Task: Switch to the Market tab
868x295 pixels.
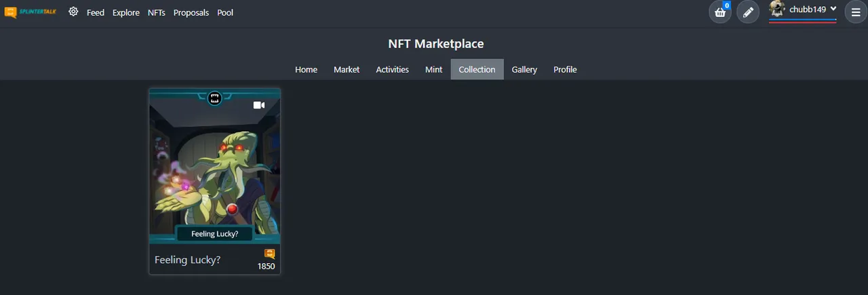Action: (347, 69)
